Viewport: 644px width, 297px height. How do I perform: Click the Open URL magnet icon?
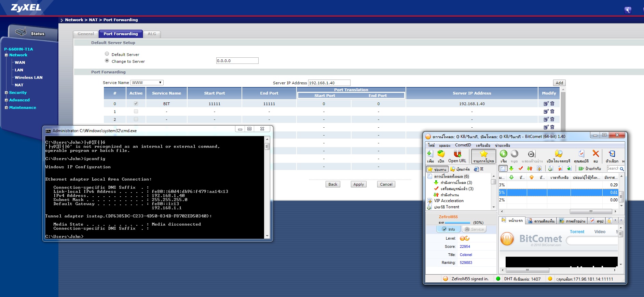(x=457, y=154)
